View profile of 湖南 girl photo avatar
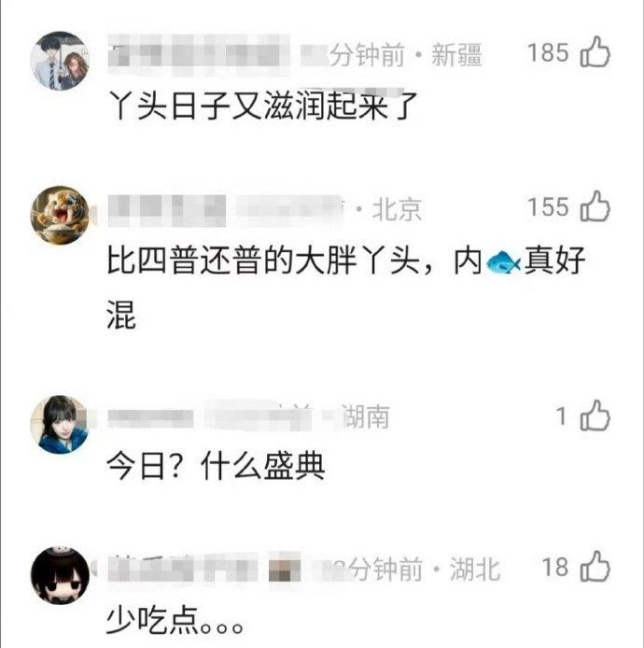Viewport: 644px width, 648px height. click(x=61, y=425)
